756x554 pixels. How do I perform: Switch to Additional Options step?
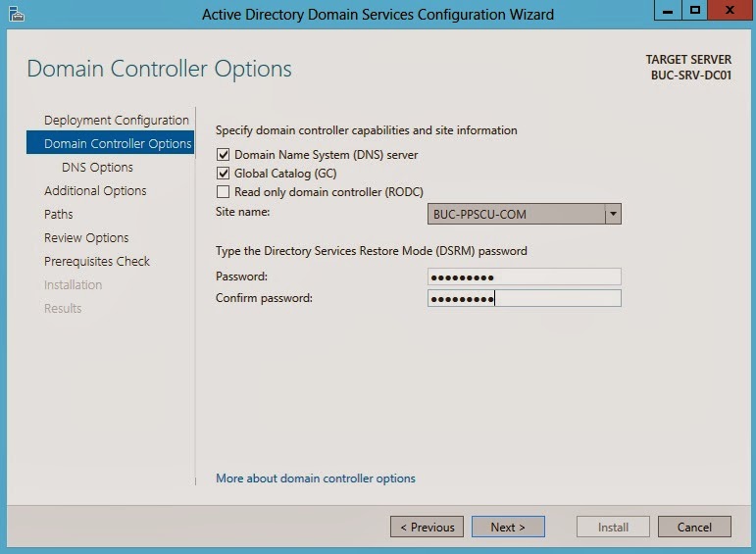point(95,191)
